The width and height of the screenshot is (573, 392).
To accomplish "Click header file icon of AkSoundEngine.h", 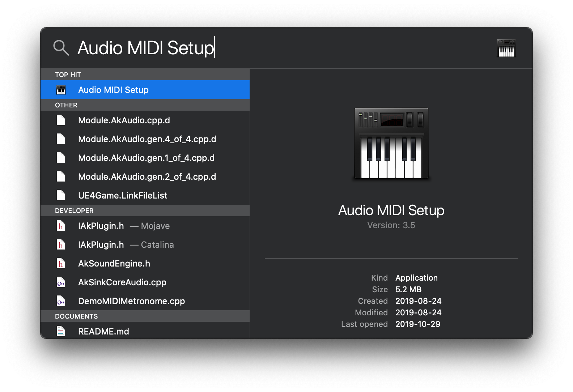I will pyautogui.click(x=61, y=263).
